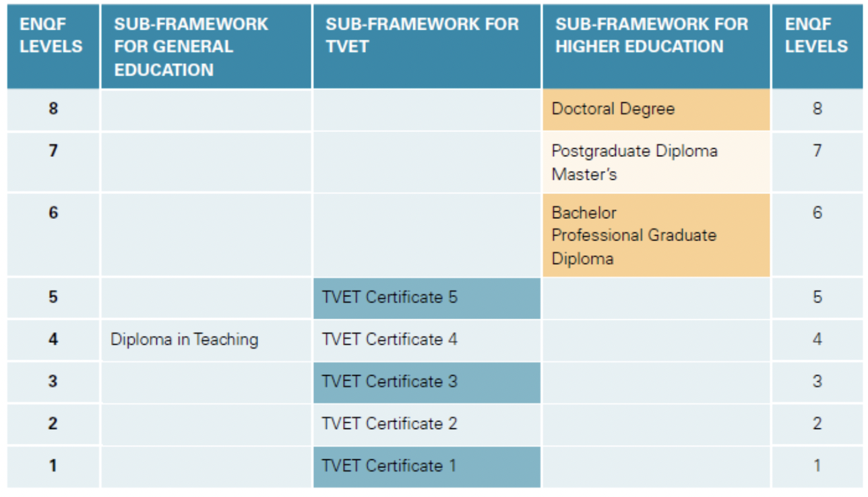Select the Postgraduate Diploma Master's cell
The image size is (868, 497).
(656, 162)
